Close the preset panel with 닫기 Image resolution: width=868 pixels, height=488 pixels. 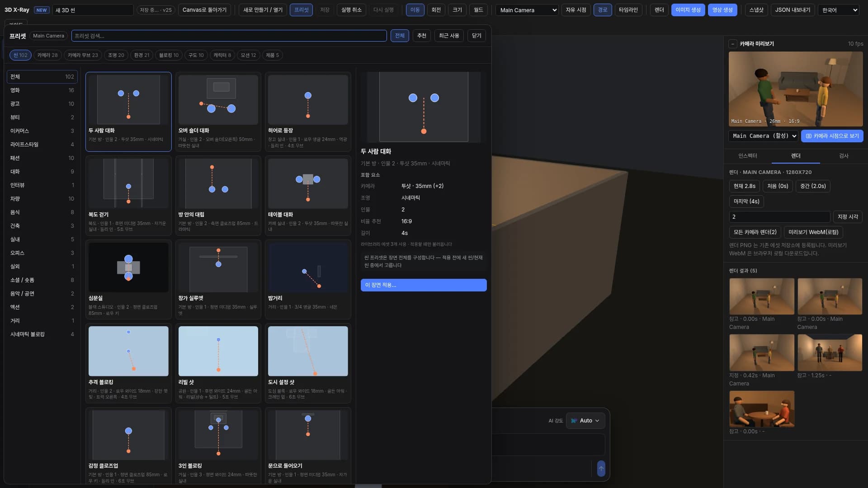click(476, 36)
